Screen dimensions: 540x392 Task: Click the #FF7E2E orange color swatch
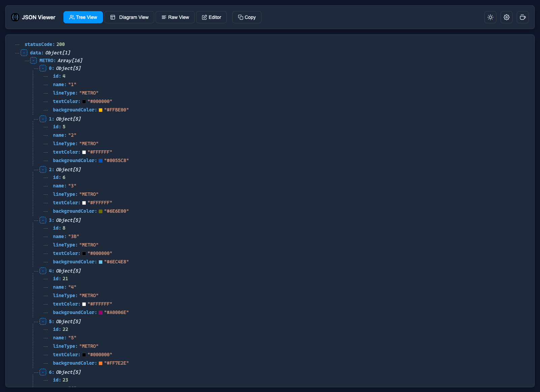(x=101, y=363)
